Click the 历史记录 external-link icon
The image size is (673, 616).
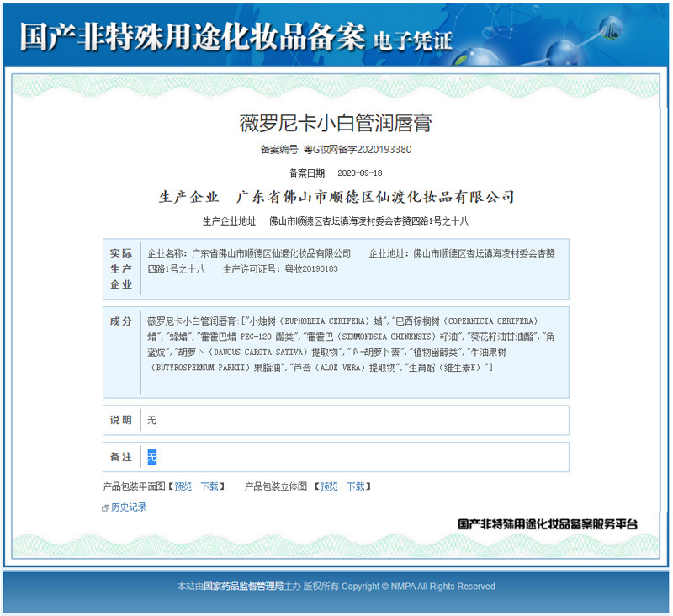pyautogui.click(x=105, y=507)
